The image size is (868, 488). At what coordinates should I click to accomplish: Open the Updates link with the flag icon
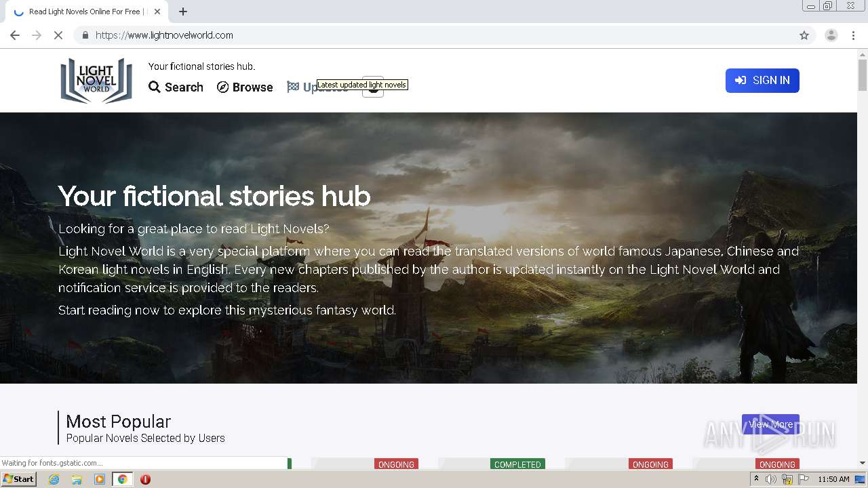[317, 87]
